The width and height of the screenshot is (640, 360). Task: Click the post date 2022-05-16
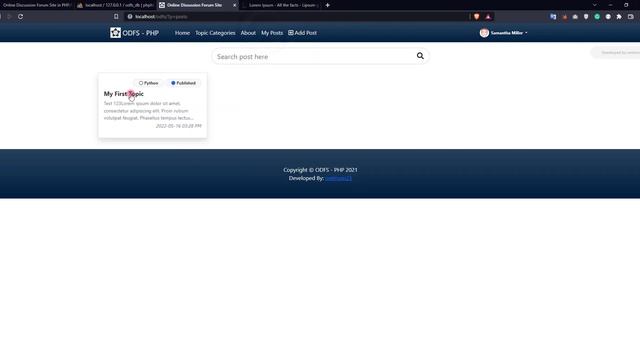point(178,126)
